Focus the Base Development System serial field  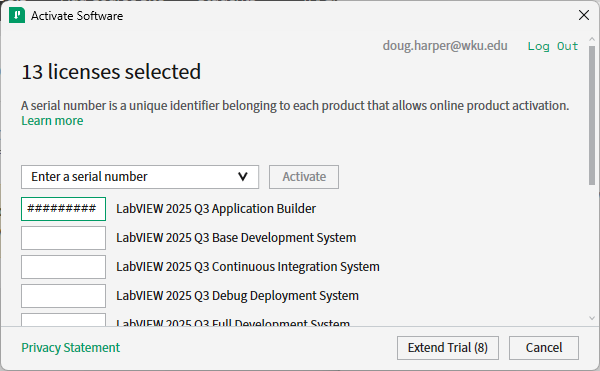point(64,238)
